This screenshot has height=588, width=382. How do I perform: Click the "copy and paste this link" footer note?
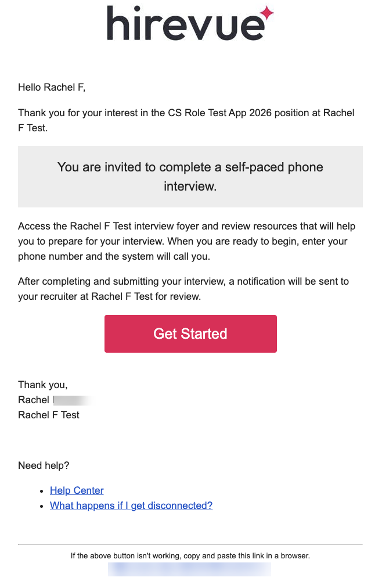190,556
